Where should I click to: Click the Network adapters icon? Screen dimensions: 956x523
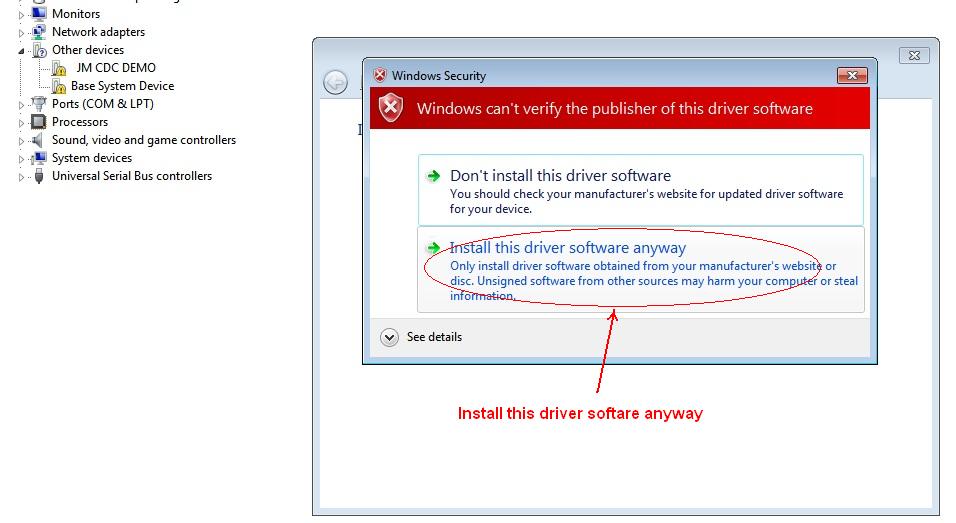click(x=38, y=32)
